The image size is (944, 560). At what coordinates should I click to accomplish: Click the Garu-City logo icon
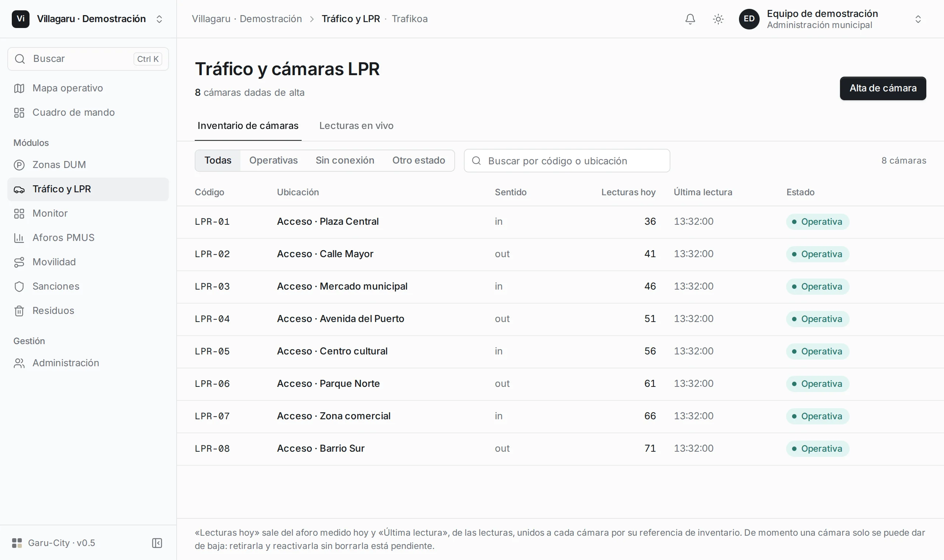coord(17,543)
